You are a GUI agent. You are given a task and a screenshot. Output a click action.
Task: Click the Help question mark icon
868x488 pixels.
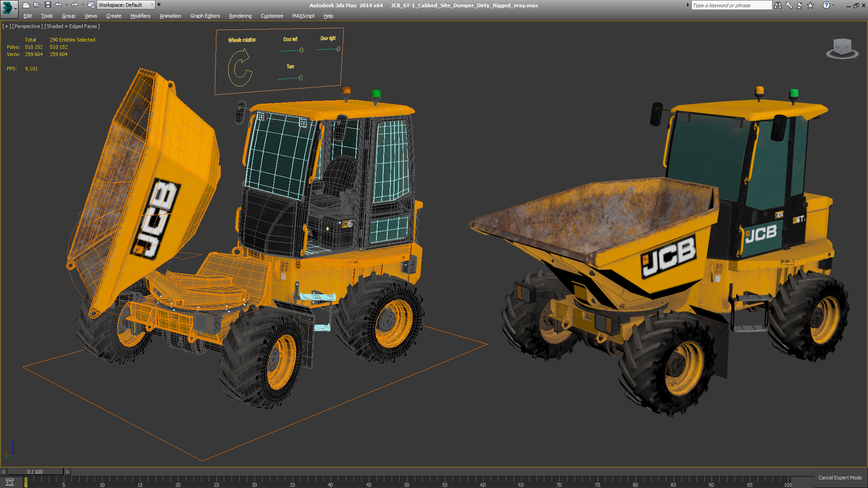pyautogui.click(x=826, y=5)
